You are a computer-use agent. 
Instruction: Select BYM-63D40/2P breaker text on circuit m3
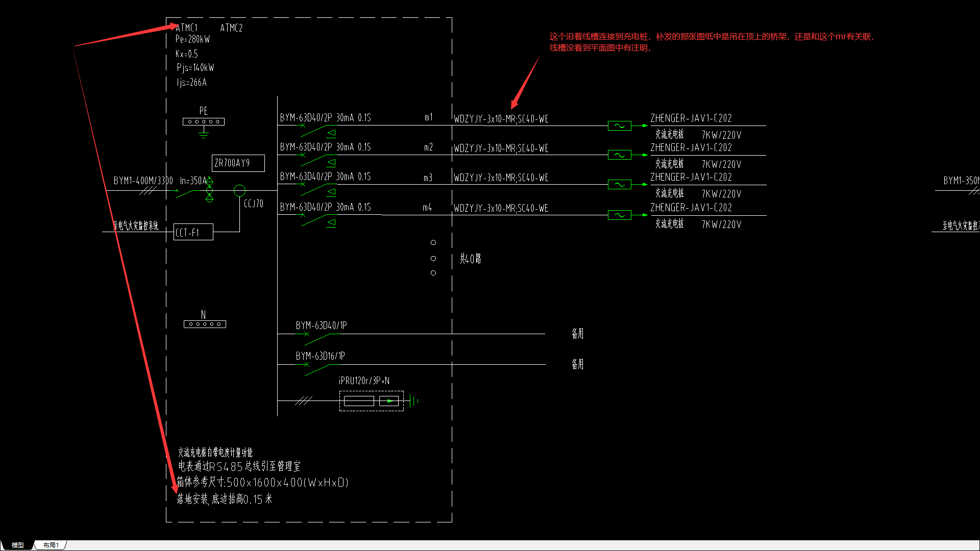[306, 177]
